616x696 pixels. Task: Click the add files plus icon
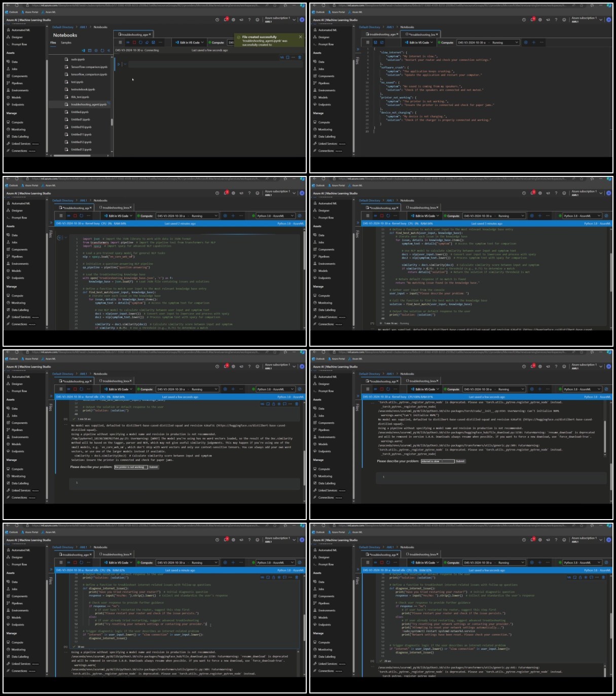pos(96,51)
